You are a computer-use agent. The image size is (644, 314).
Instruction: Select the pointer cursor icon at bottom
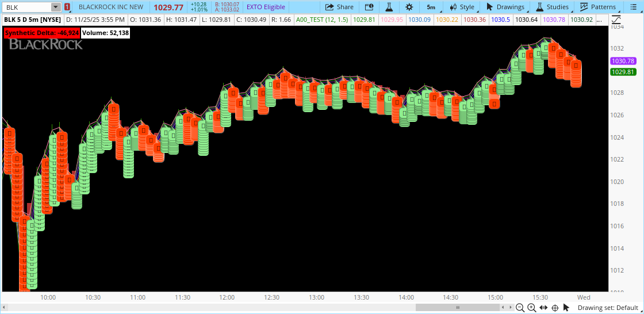(x=566, y=308)
